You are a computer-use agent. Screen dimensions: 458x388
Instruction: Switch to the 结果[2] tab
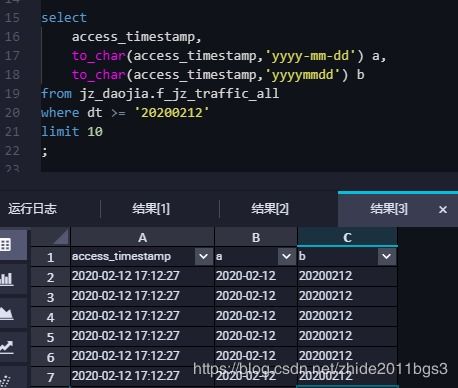pyautogui.click(x=270, y=209)
